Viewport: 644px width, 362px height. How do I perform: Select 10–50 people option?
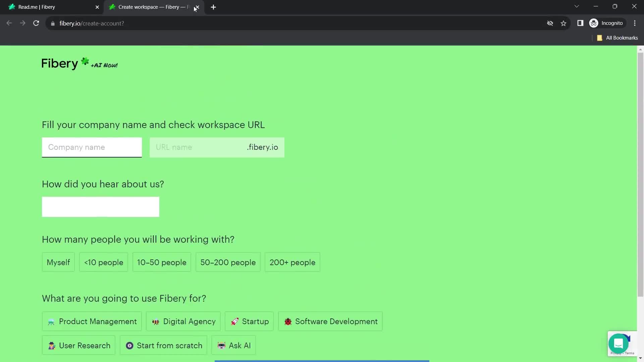162,262
